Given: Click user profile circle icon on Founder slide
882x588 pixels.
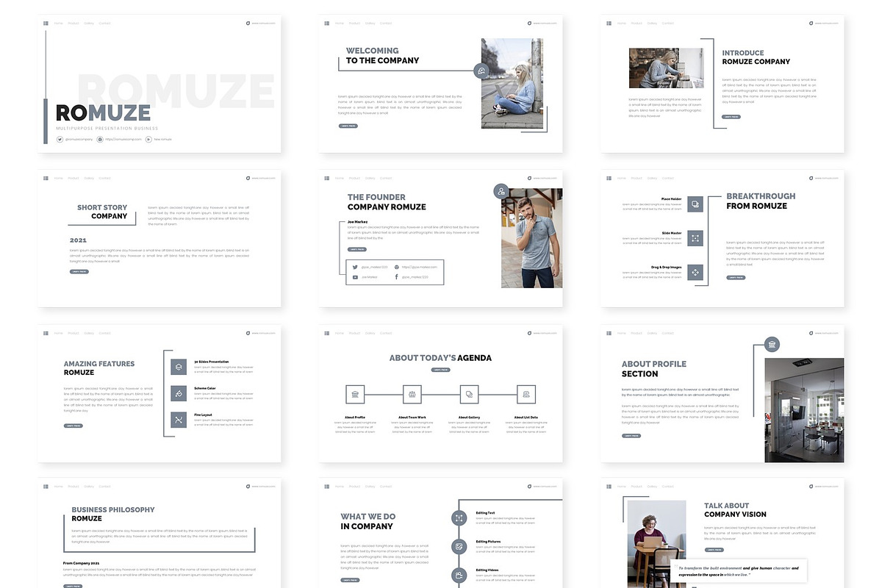Looking at the screenshot, I should click(501, 192).
